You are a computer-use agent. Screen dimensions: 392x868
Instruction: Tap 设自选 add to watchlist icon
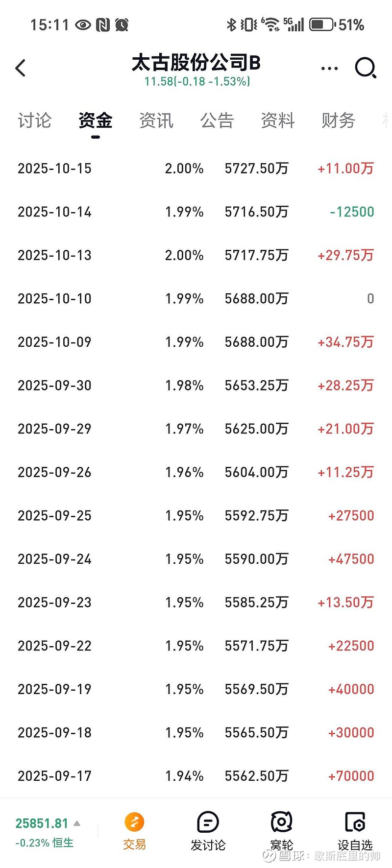pyautogui.click(x=355, y=822)
